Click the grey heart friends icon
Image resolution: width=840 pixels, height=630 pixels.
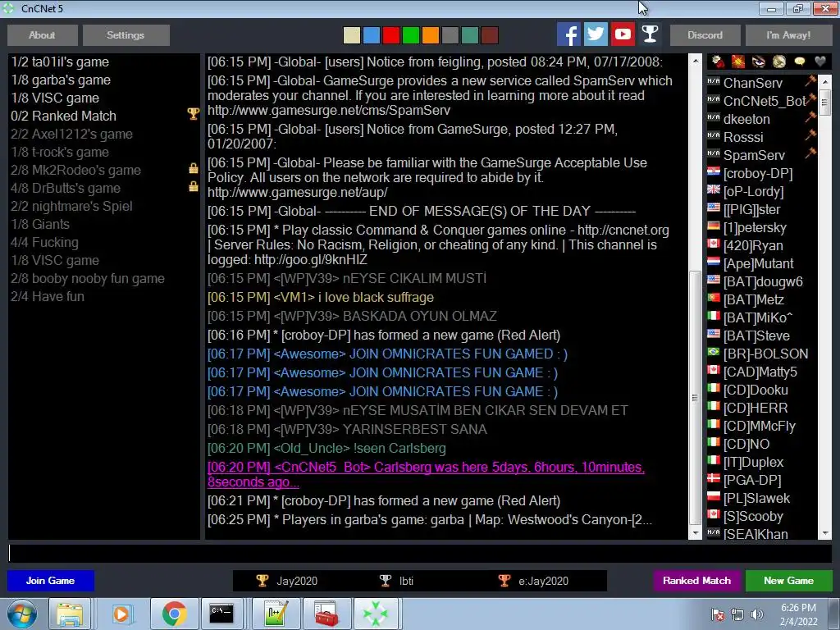[819, 62]
